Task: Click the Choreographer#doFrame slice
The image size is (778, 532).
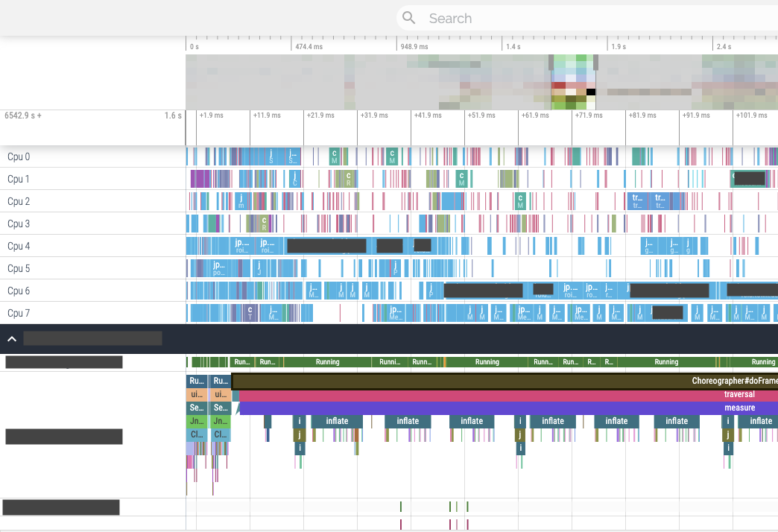Action: [x=505, y=381]
